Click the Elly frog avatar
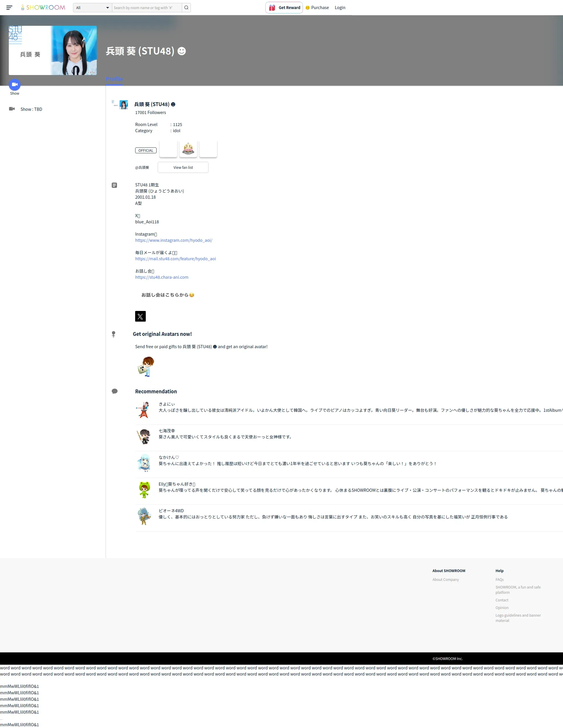Viewport: 563px width, 728px height. click(x=144, y=490)
